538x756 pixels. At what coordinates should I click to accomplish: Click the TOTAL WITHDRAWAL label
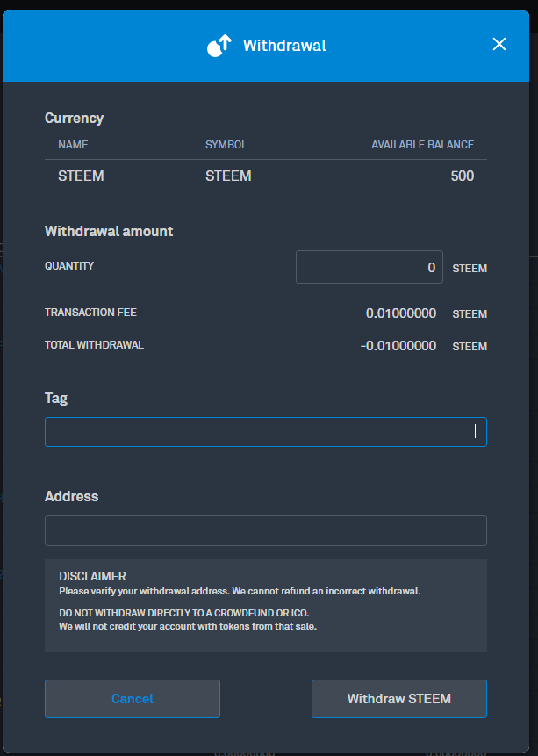click(94, 345)
